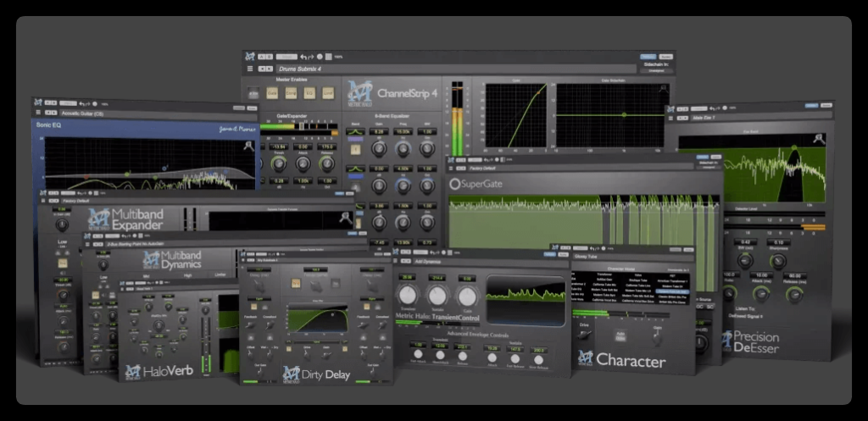The width and height of the screenshot is (868, 421).
Task: Click the blue button at DeEsser top right
Action: click(x=812, y=105)
